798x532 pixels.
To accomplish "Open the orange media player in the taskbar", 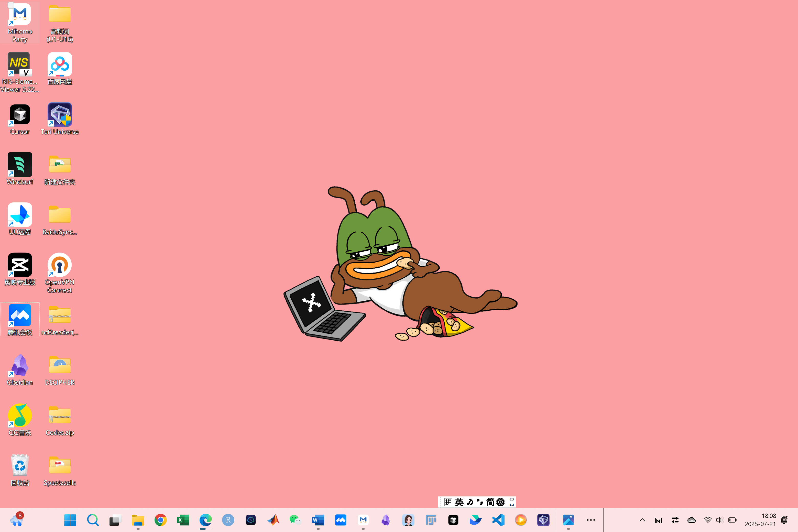I will click(521, 520).
